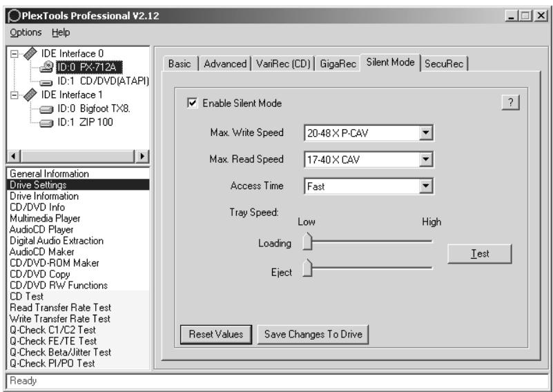Open the Access Time dropdown
Viewport: 553px width, 392px height.
pyautogui.click(x=426, y=186)
